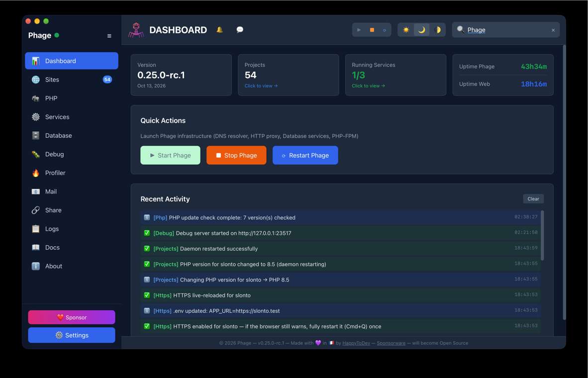Click the '[Debug] Debug server started' activity row
The width and height of the screenshot is (588, 378).
[x=340, y=233]
